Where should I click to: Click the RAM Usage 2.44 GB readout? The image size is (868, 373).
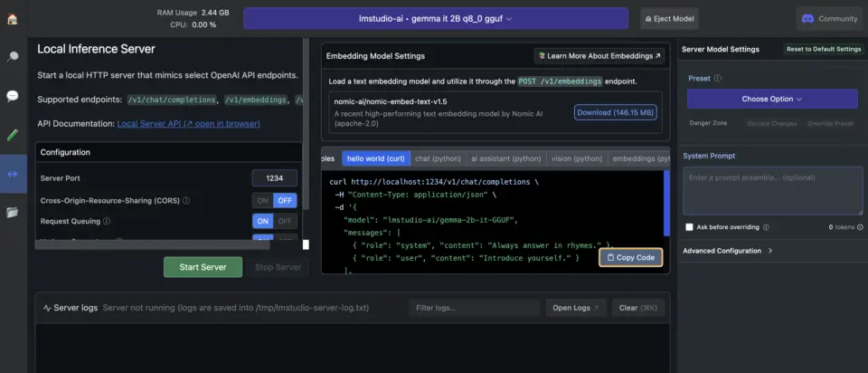coord(193,12)
